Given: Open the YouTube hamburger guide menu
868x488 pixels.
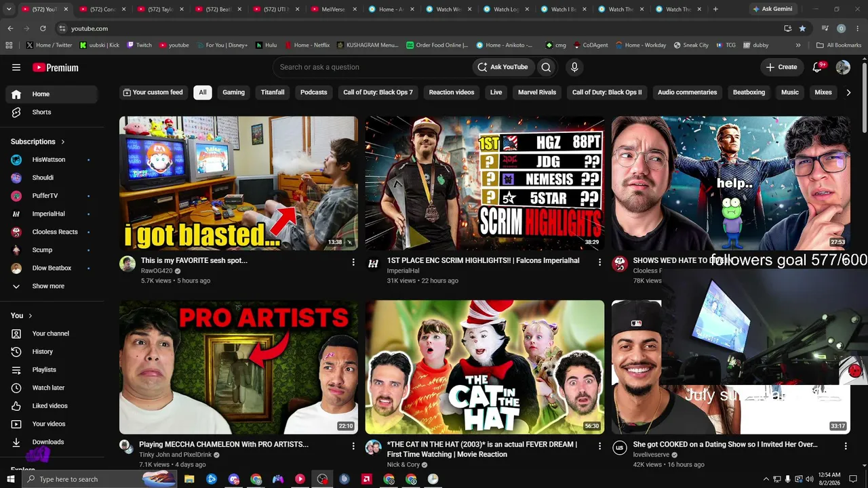Looking at the screenshot, I should [x=16, y=67].
